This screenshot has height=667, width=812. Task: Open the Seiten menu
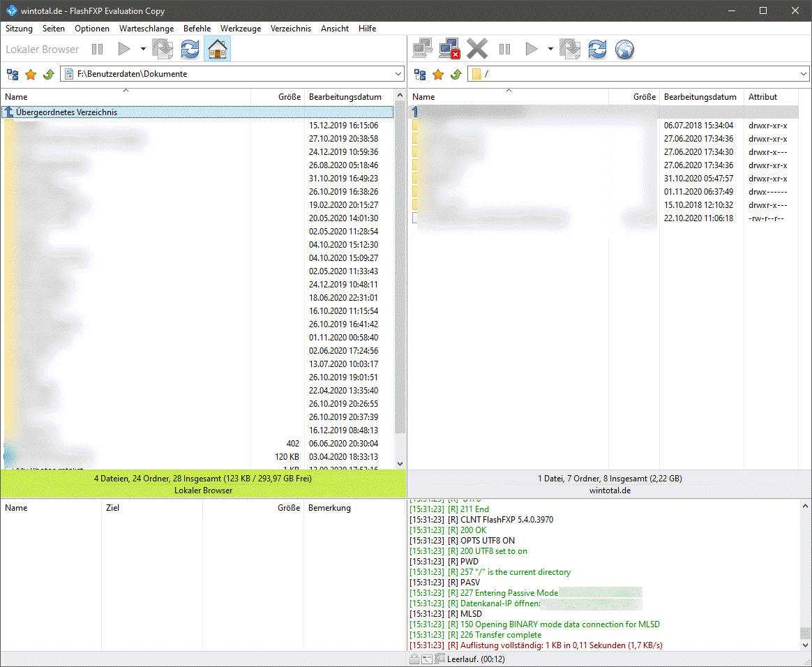[x=53, y=29]
